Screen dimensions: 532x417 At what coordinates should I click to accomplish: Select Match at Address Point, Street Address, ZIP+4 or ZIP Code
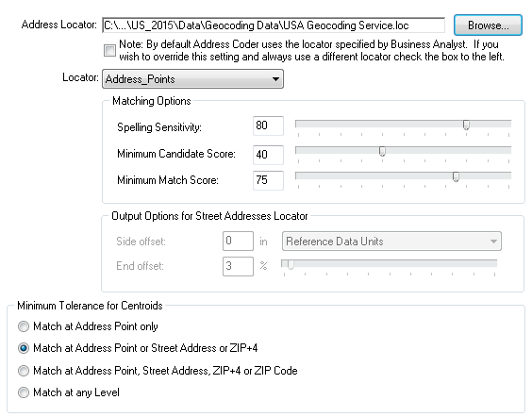pyautogui.click(x=24, y=371)
